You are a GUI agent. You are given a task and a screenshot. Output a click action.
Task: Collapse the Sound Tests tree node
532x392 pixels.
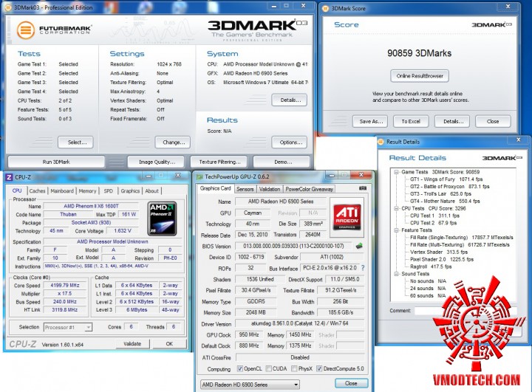396,274
